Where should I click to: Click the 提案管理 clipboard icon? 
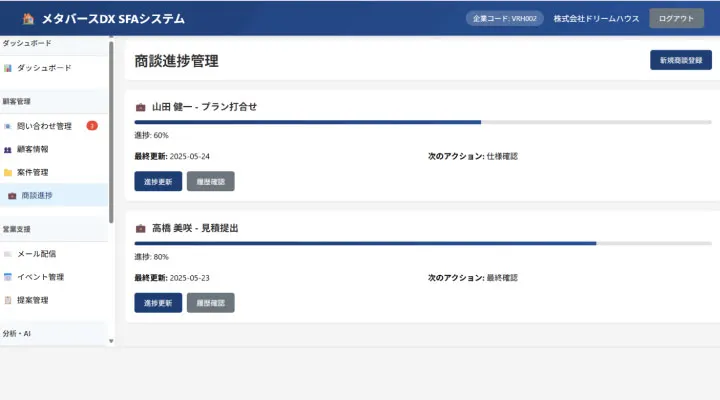pyautogui.click(x=8, y=300)
